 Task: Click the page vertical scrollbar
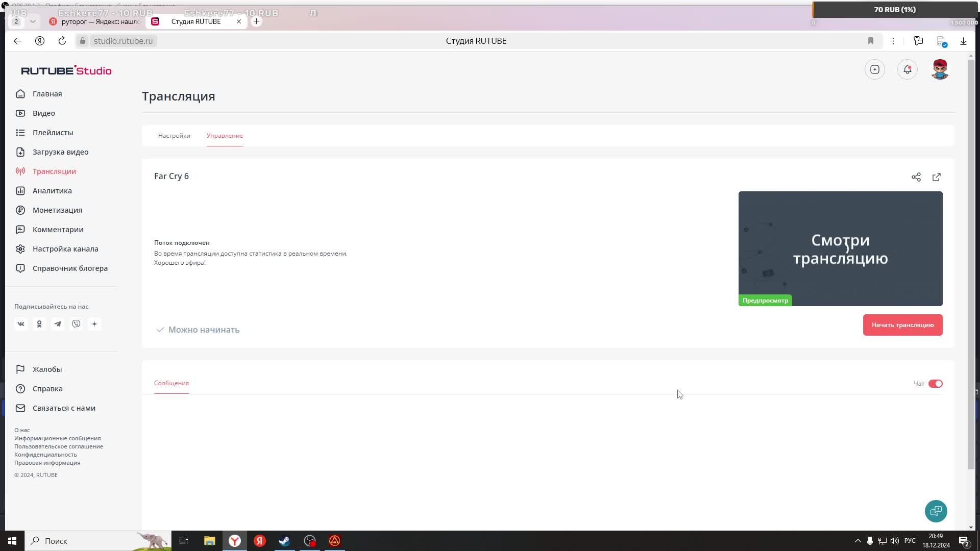tap(971, 265)
